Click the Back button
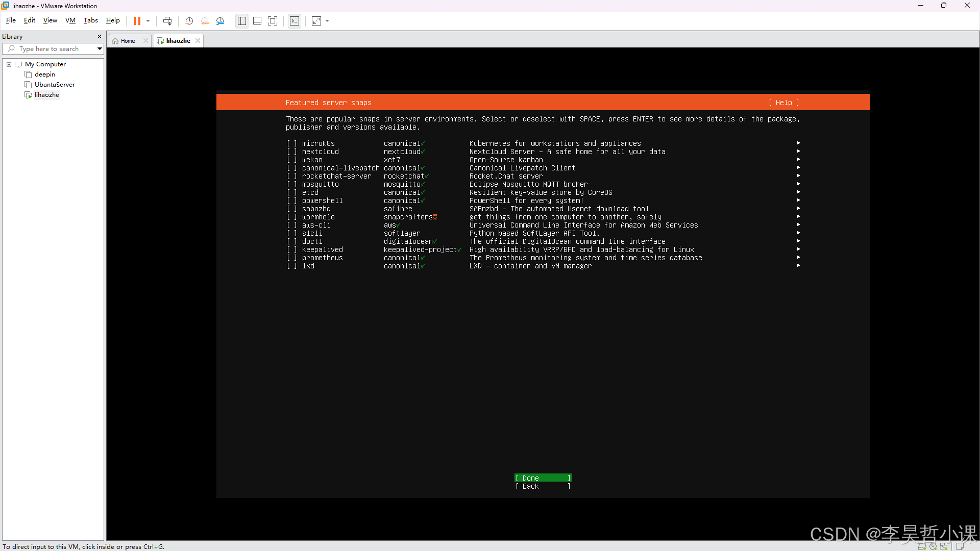The height and width of the screenshot is (551, 980). pos(543,486)
